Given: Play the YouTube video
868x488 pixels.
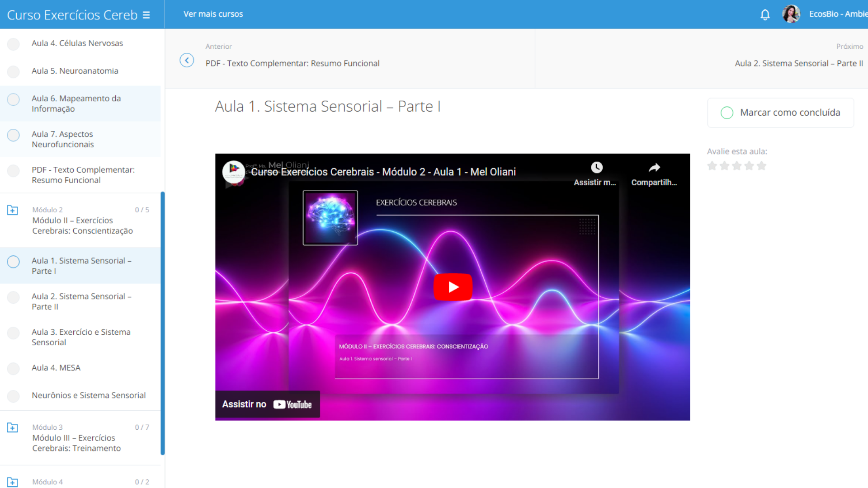Looking at the screenshot, I should 453,287.
